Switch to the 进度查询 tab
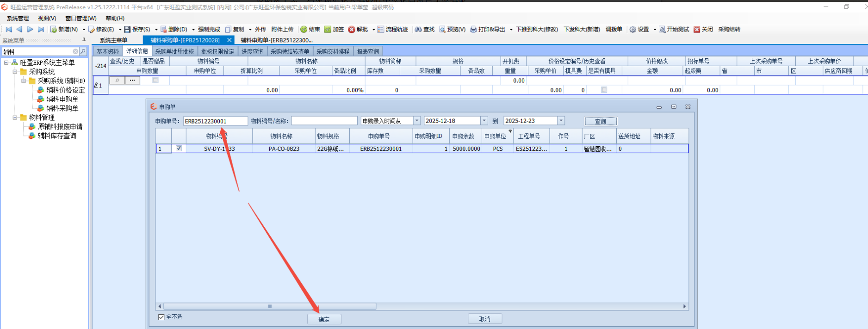This screenshot has width=868, height=329. [x=253, y=51]
